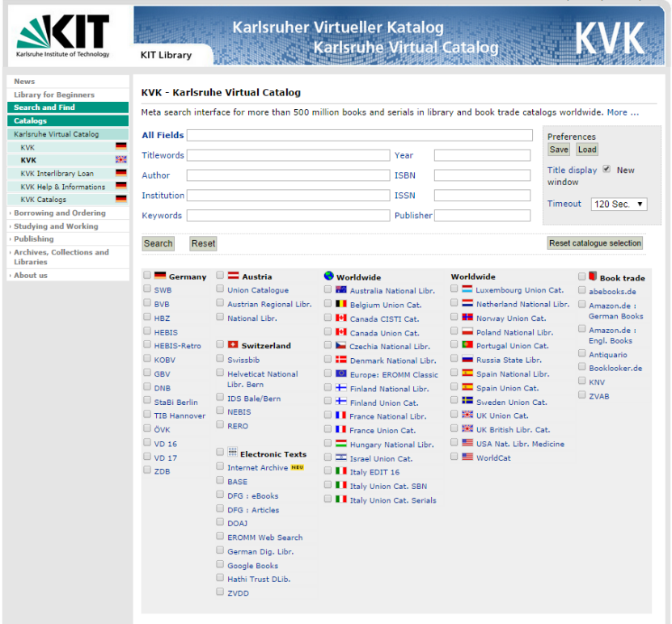Enable the SWB catalog checkbox
The height and width of the screenshot is (624, 672).
[146, 289]
